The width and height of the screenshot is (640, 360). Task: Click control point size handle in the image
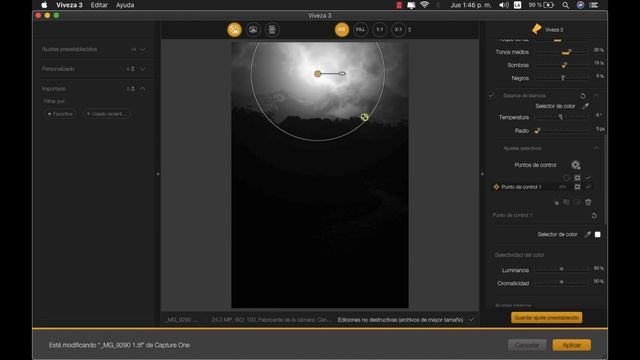[342, 74]
